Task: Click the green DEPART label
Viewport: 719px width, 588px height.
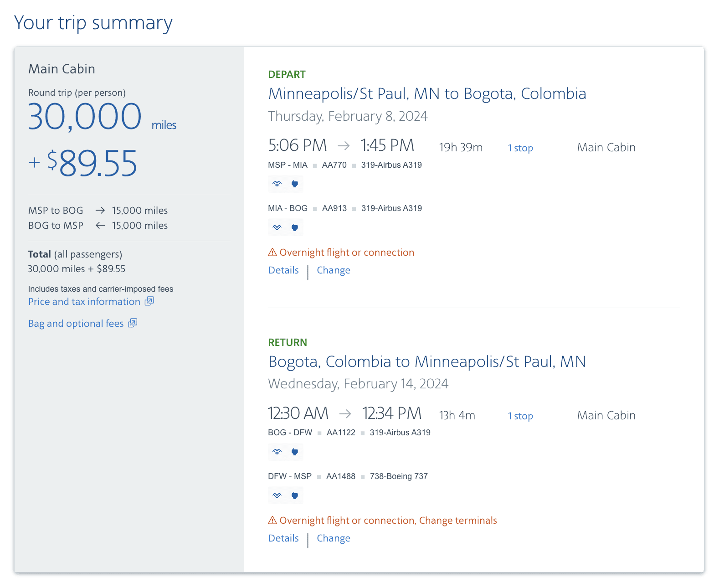Action: [x=287, y=75]
